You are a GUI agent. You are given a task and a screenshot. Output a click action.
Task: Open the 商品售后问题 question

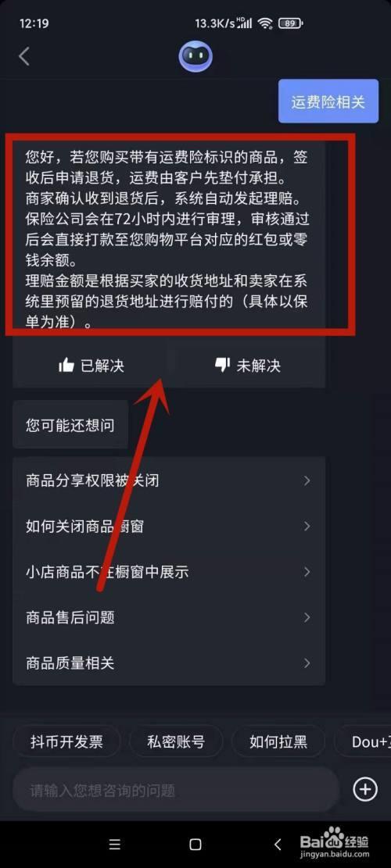(x=169, y=617)
